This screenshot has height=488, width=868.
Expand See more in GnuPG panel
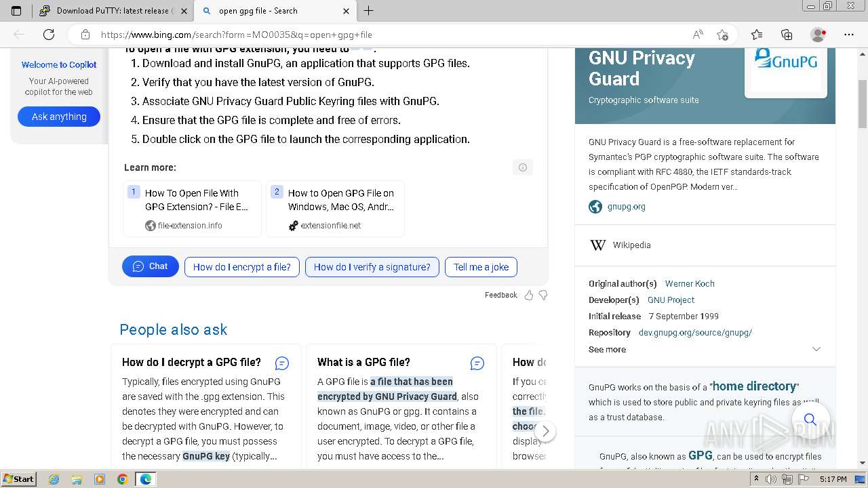(x=705, y=349)
